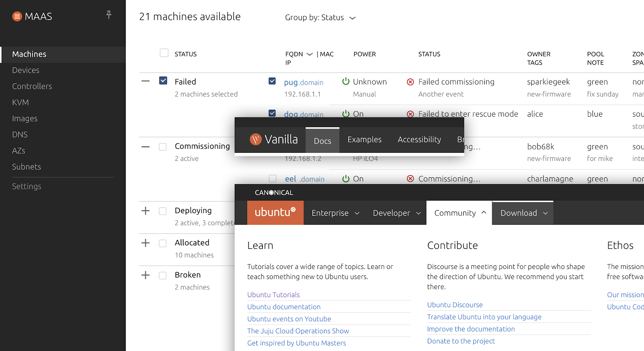Select Accessibility tab in Vanilla nav
The height and width of the screenshot is (351, 644).
(x=419, y=140)
